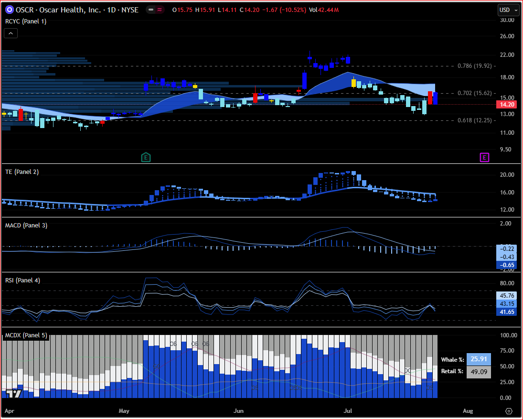The image size is (523, 420).
Task: Open chart settings hexagon gear icon
Action: click(509, 411)
